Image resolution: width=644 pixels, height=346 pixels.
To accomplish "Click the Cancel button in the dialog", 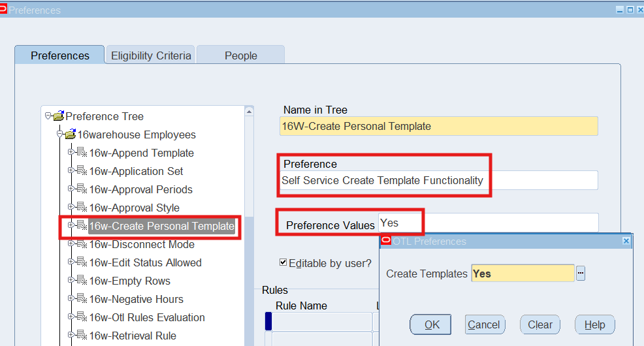I will [x=484, y=324].
